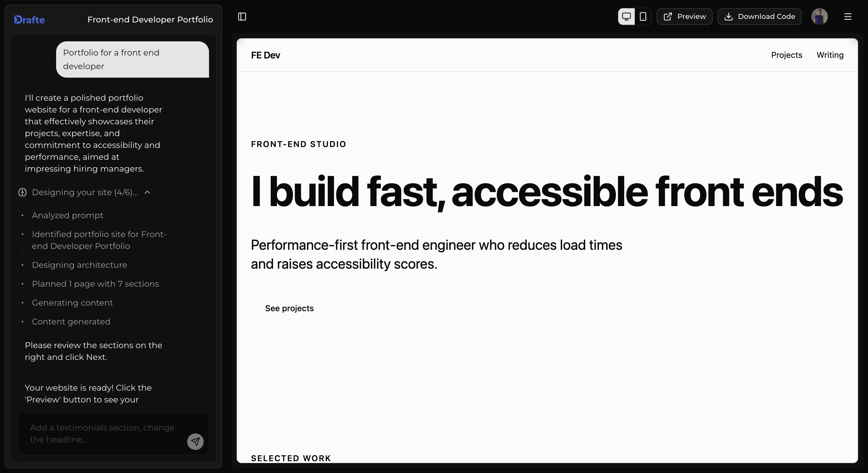Collapse the Designing your site steps
Image resolution: width=868 pixels, height=473 pixels.
click(147, 193)
